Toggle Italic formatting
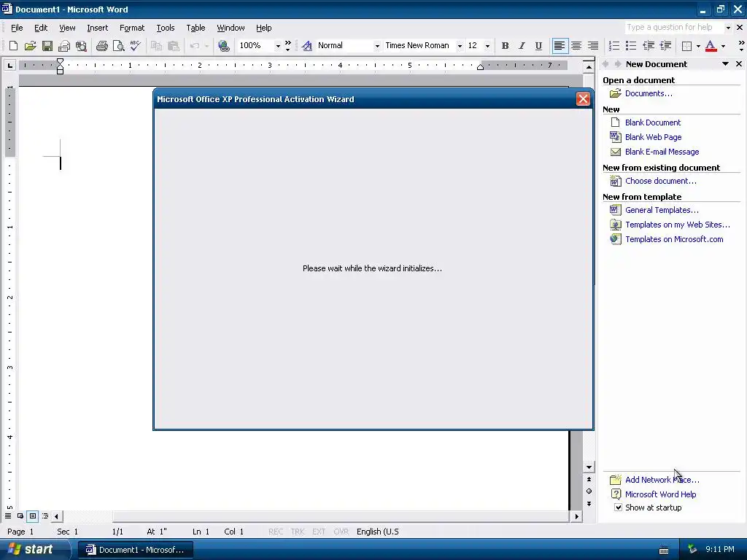Image resolution: width=747 pixels, height=560 pixels. [522, 46]
